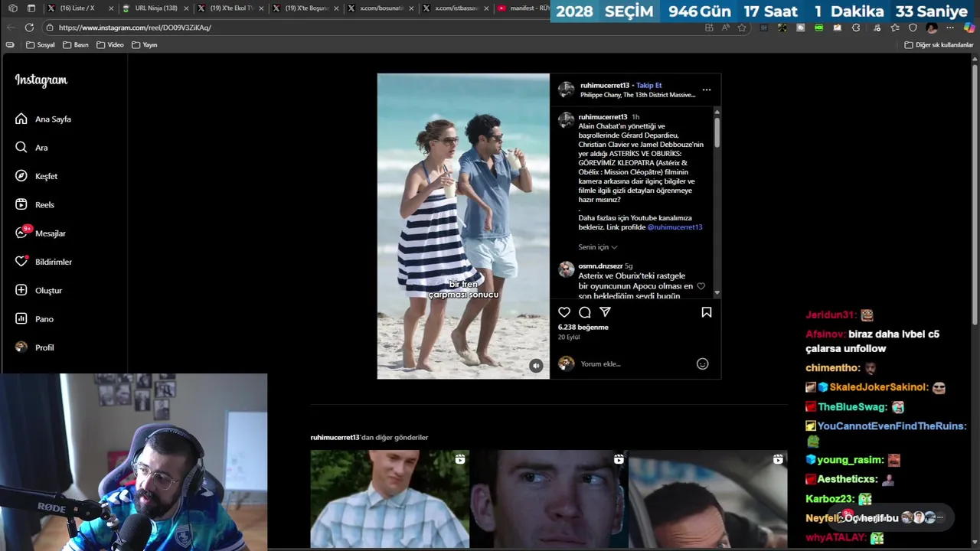The height and width of the screenshot is (551, 980).
Task: Open the Video bookmarks folder
Action: 110,44
